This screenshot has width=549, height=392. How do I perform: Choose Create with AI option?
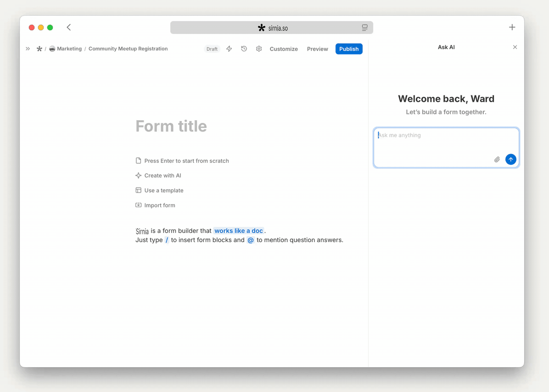click(x=163, y=176)
